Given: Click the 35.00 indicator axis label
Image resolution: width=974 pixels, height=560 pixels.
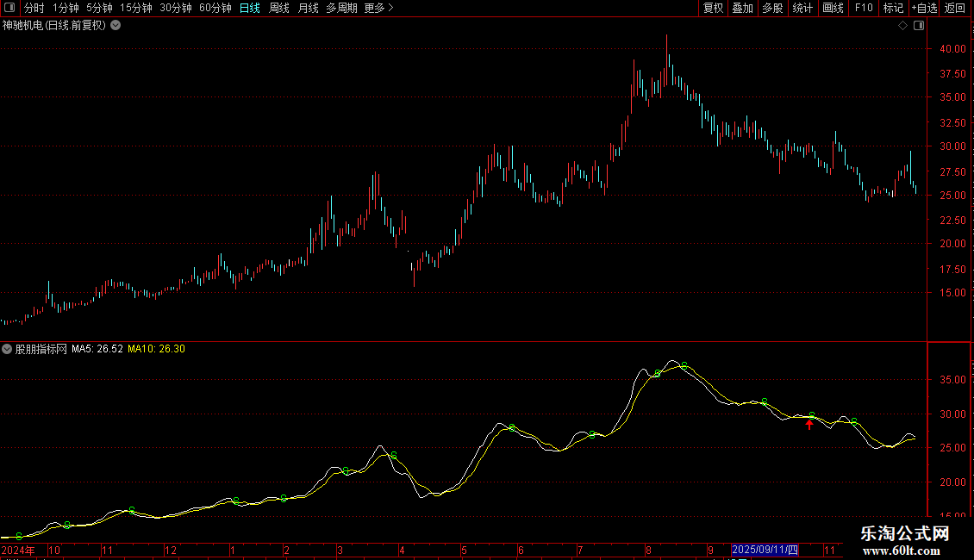Looking at the screenshot, I should tap(952, 380).
